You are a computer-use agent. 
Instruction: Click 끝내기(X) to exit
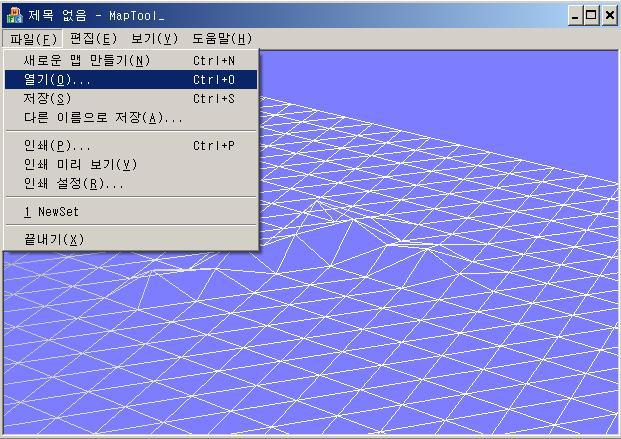click(131, 240)
